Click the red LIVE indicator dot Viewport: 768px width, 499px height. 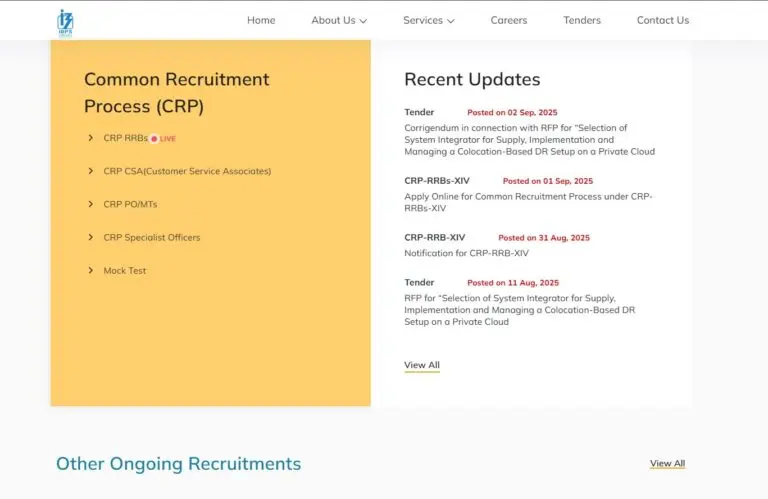pos(154,139)
